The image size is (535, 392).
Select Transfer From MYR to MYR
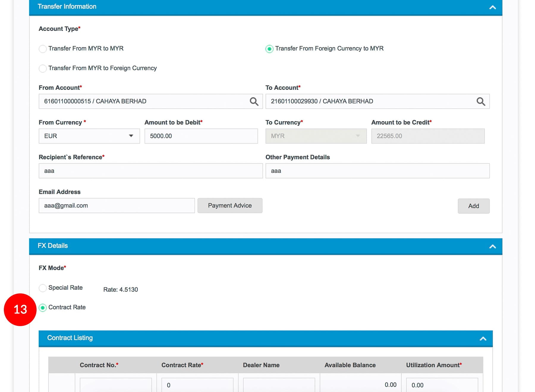click(43, 49)
